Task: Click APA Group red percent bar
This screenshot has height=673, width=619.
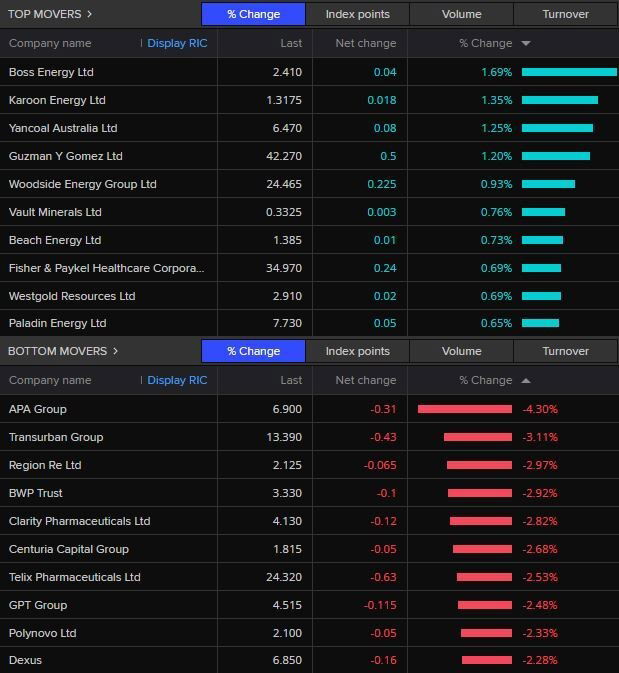Action: coord(464,409)
